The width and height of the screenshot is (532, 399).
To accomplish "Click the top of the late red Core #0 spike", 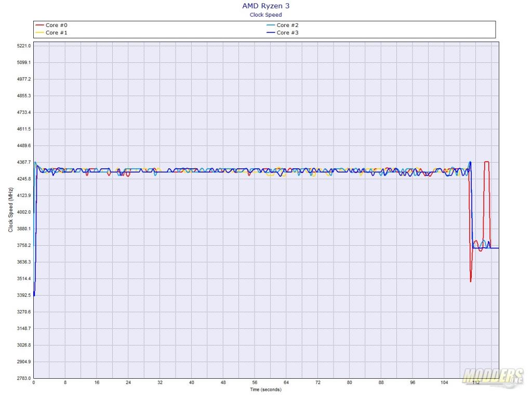I will 487,162.
